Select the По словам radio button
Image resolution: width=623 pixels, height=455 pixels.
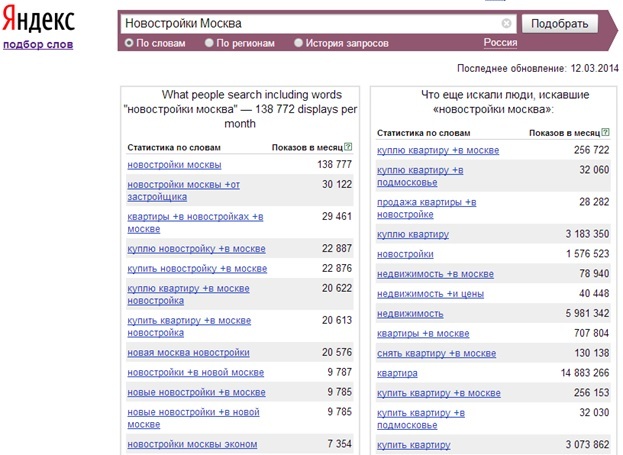[x=129, y=43]
